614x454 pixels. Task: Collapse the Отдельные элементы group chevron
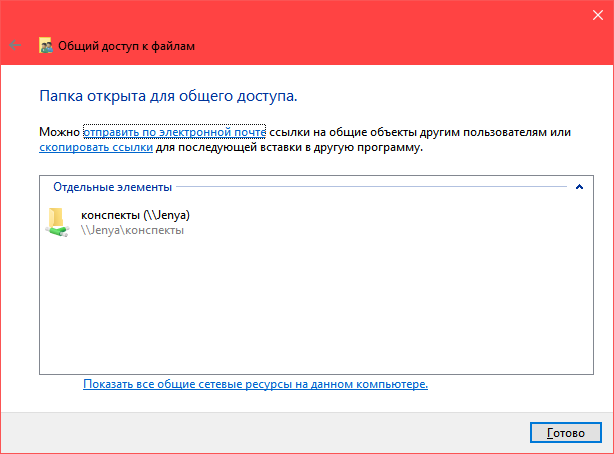tap(578, 187)
